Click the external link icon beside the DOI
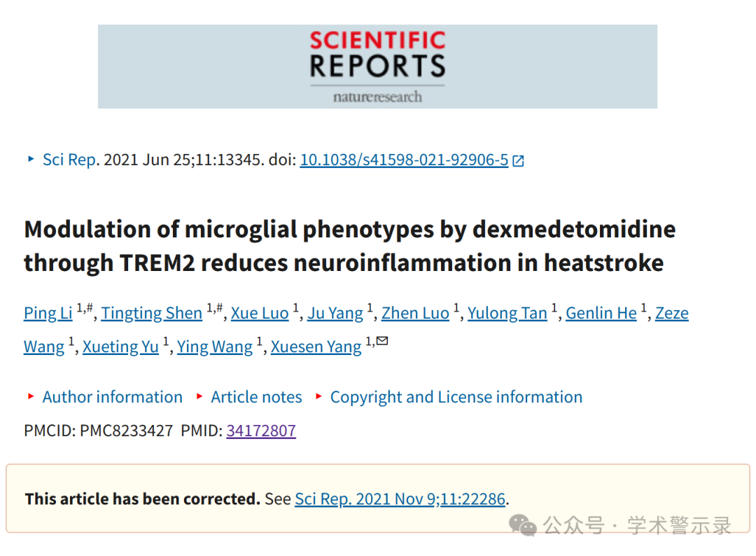756x556 pixels. pos(518,160)
